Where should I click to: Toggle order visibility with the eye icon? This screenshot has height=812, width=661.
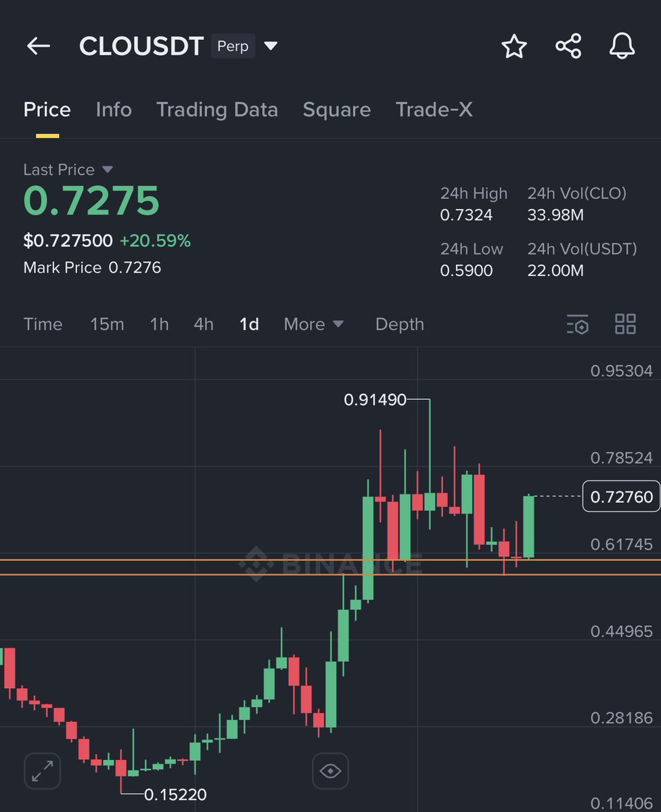pyautogui.click(x=329, y=771)
